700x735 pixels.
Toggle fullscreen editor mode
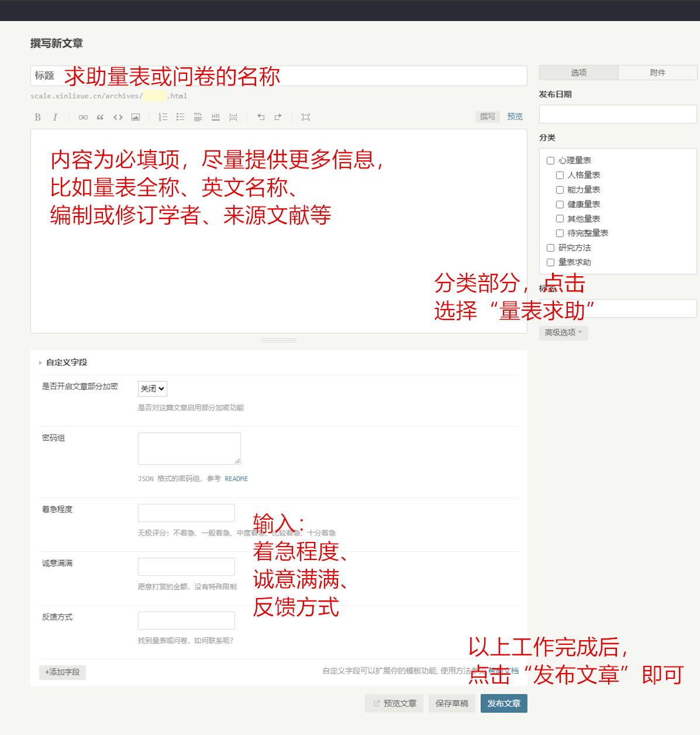pyautogui.click(x=305, y=117)
